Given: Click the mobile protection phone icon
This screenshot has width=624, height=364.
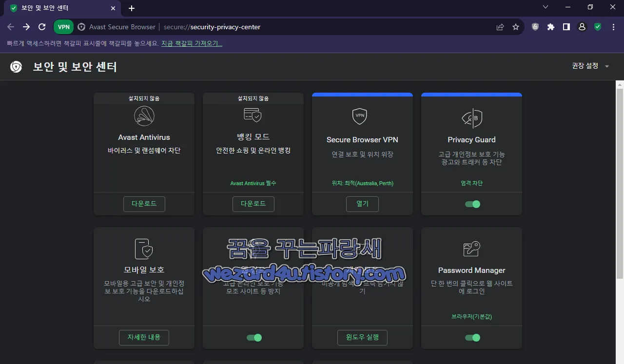Looking at the screenshot, I should coord(144,249).
